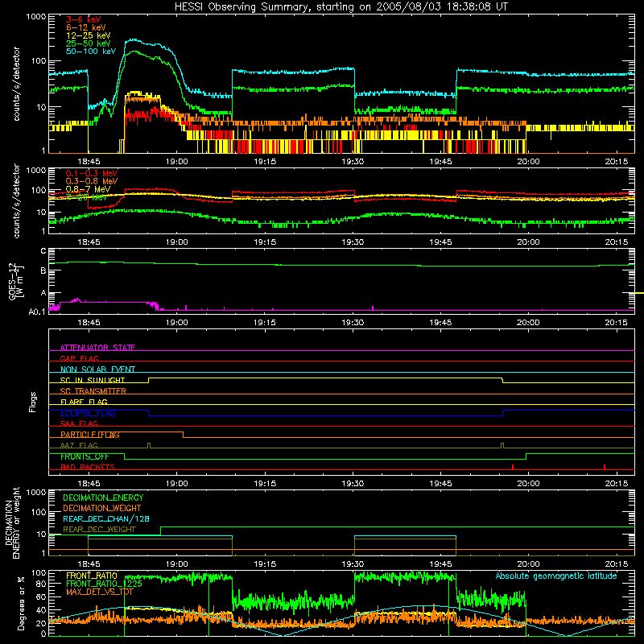
Task: Click the vertical Flags axis title
Action: click(x=33, y=402)
